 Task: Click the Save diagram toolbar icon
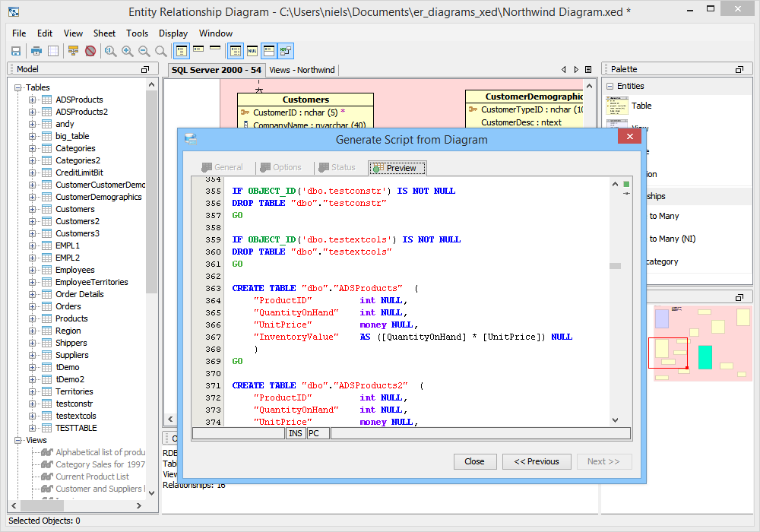tap(15, 51)
